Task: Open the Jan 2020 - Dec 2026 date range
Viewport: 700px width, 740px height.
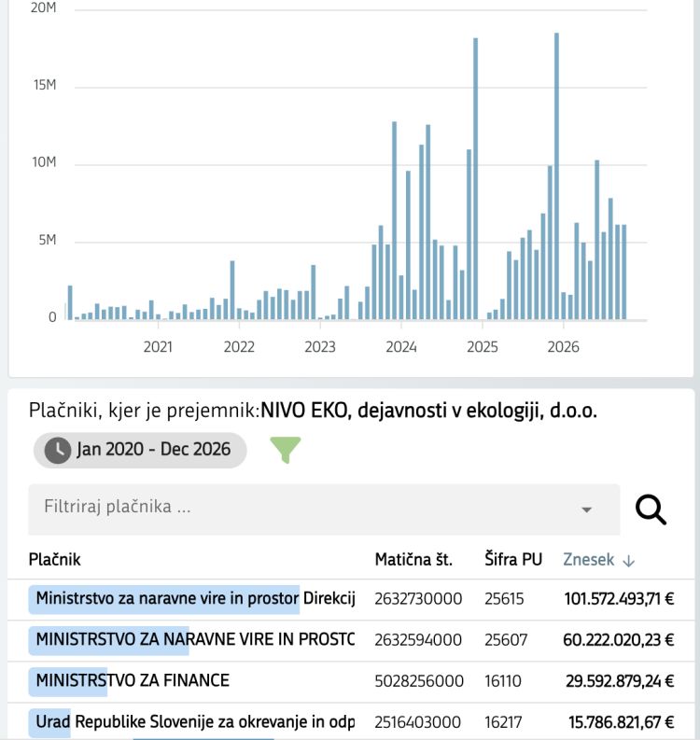Action: 140,450
